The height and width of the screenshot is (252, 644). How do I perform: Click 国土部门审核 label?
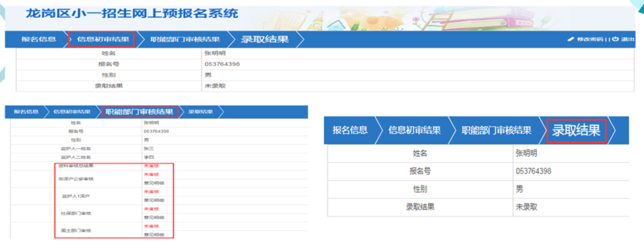[x=76, y=231]
